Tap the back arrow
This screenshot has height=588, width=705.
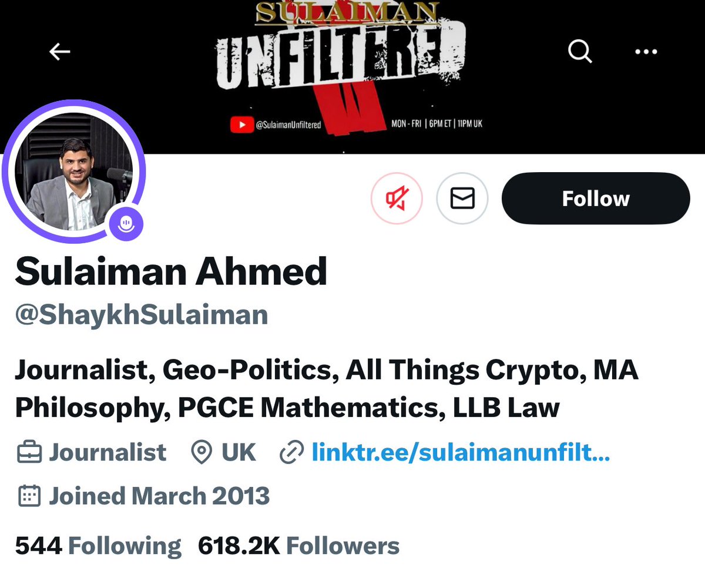(x=60, y=52)
